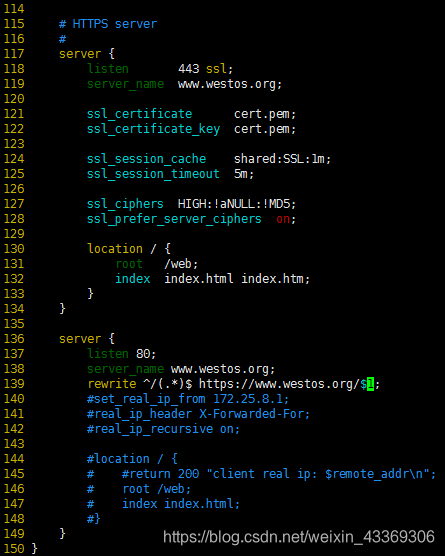The height and width of the screenshot is (556, 445).
Task: Click '#return 200' commented line
Action: (160, 474)
